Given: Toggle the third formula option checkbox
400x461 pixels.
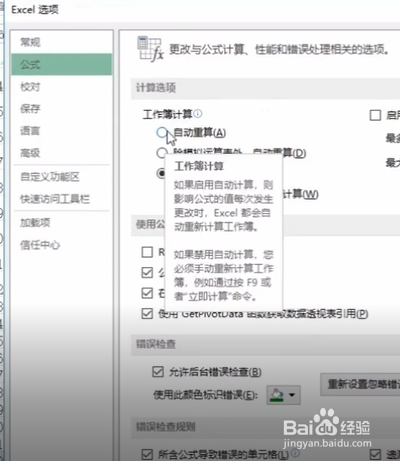Looking at the screenshot, I should tap(147, 293).
